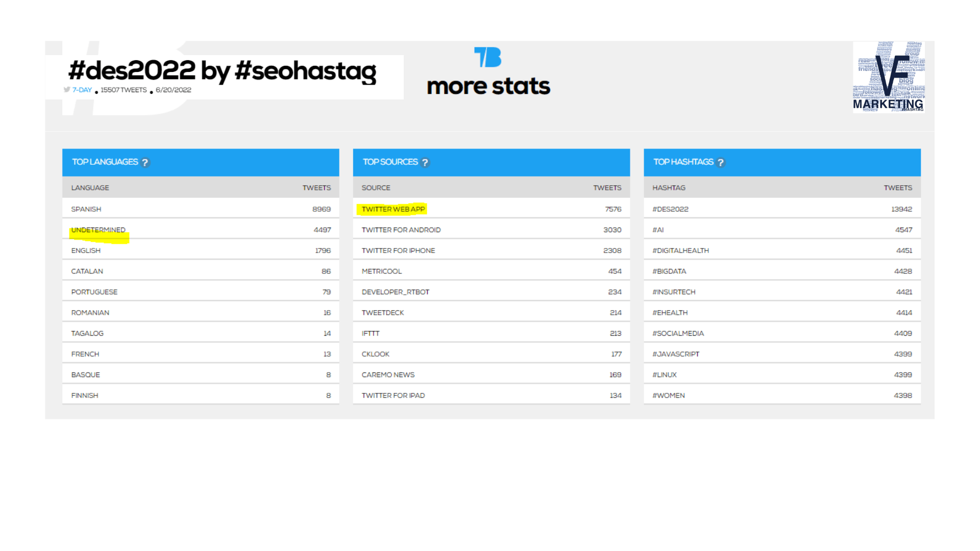Click the #DIGITALHEALTH hashtag entry
Image resolution: width=980 pixels, height=551 pixels.
point(680,251)
